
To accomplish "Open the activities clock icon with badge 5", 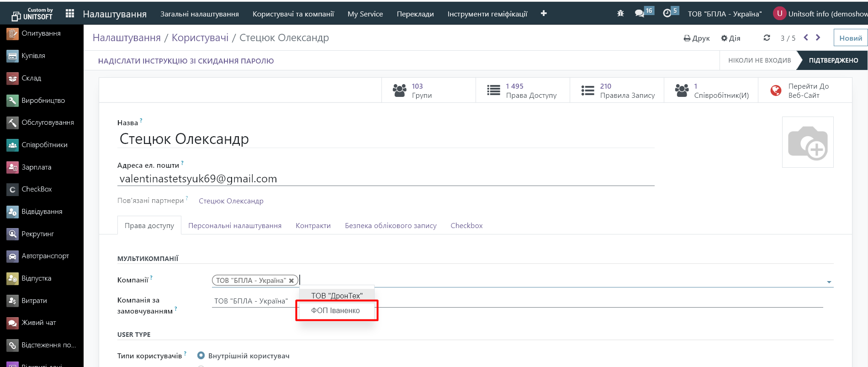I will [667, 14].
